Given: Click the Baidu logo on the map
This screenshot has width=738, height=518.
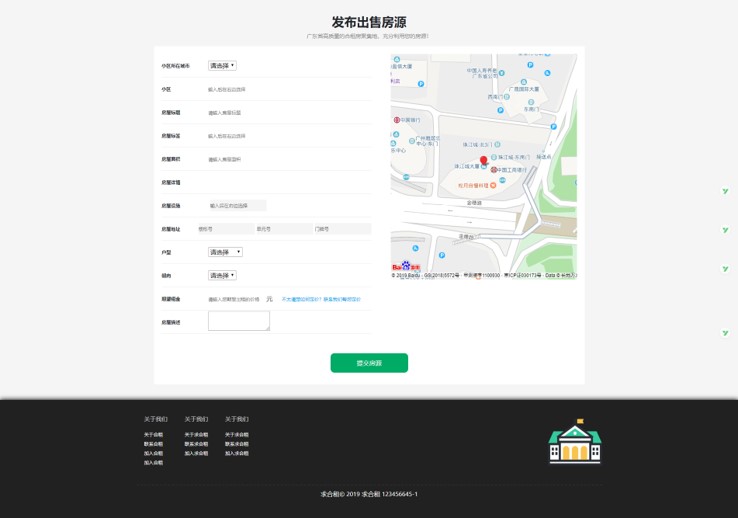Looking at the screenshot, I should 406,266.
